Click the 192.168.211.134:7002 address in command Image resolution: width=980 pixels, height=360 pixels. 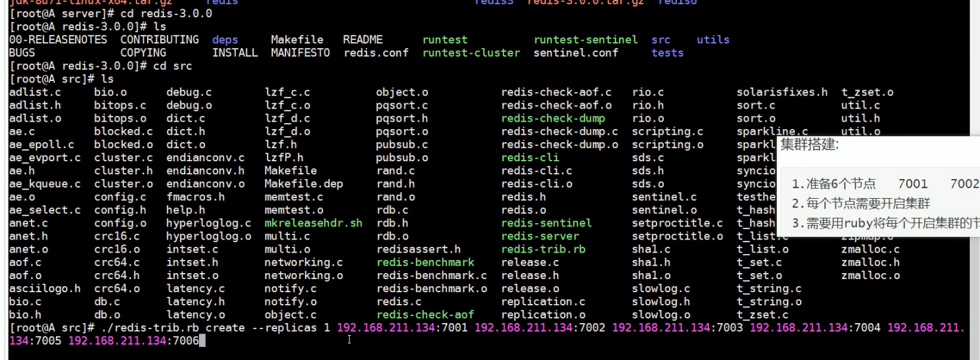coord(539,328)
